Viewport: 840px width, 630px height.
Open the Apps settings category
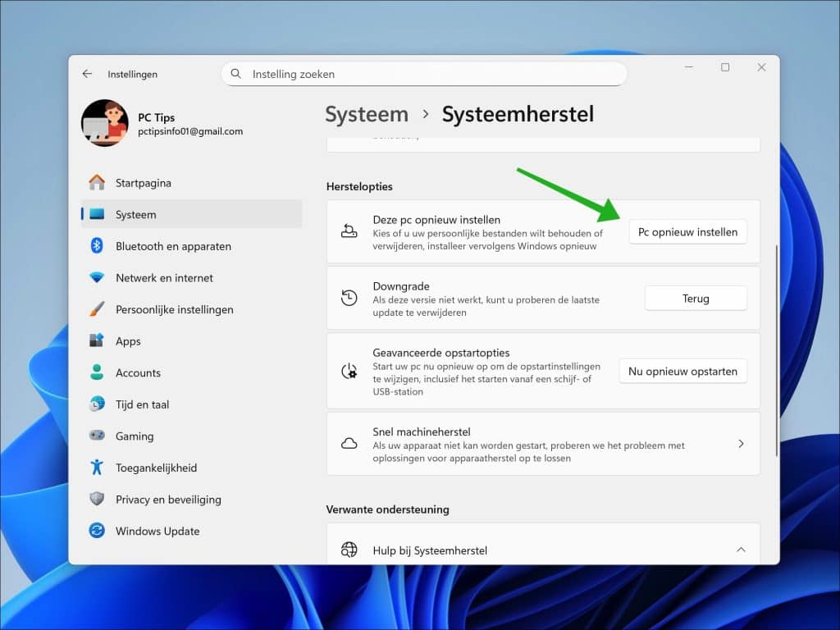point(192,340)
